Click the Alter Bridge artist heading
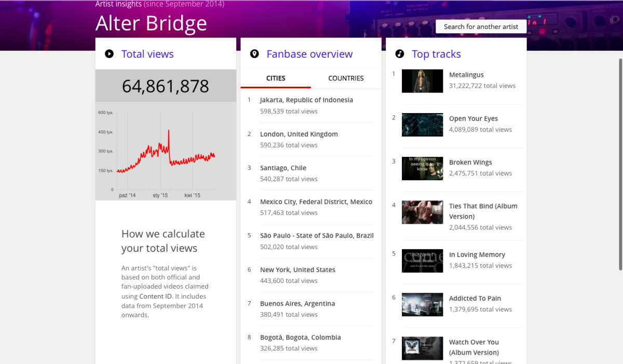This screenshot has width=623, height=364. (x=151, y=23)
